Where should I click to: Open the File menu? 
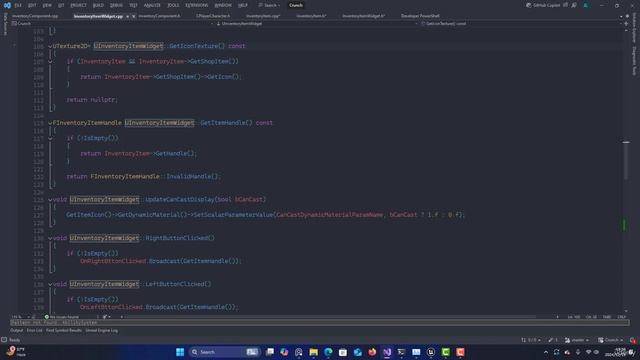(18, 5)
